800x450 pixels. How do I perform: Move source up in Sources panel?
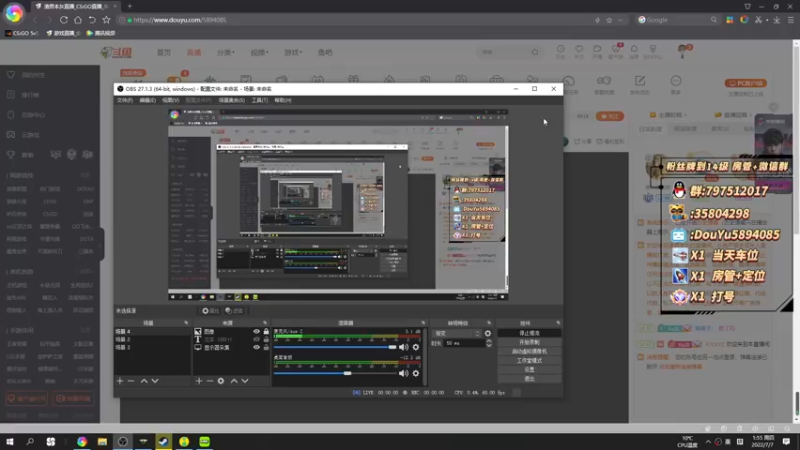(234, 381)
